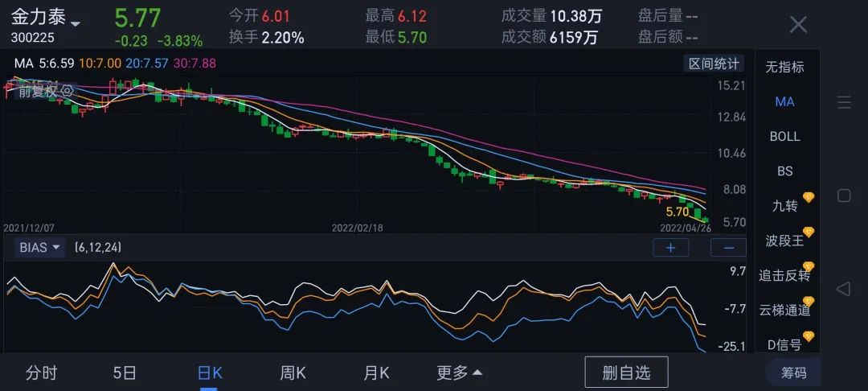Image resolution: width=868 pixels, height=391 pixels.
Task: Open 区间统计 range statistics
Action: (714, 64)
